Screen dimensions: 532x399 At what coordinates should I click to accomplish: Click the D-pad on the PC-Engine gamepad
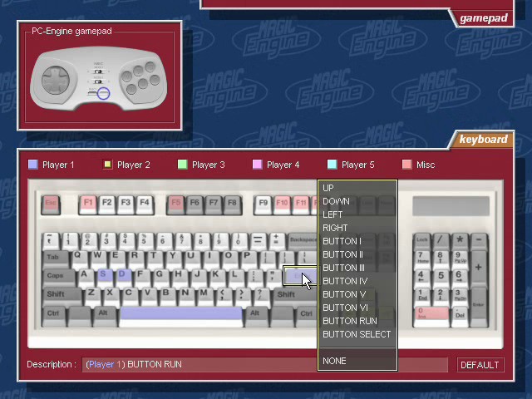56,80
